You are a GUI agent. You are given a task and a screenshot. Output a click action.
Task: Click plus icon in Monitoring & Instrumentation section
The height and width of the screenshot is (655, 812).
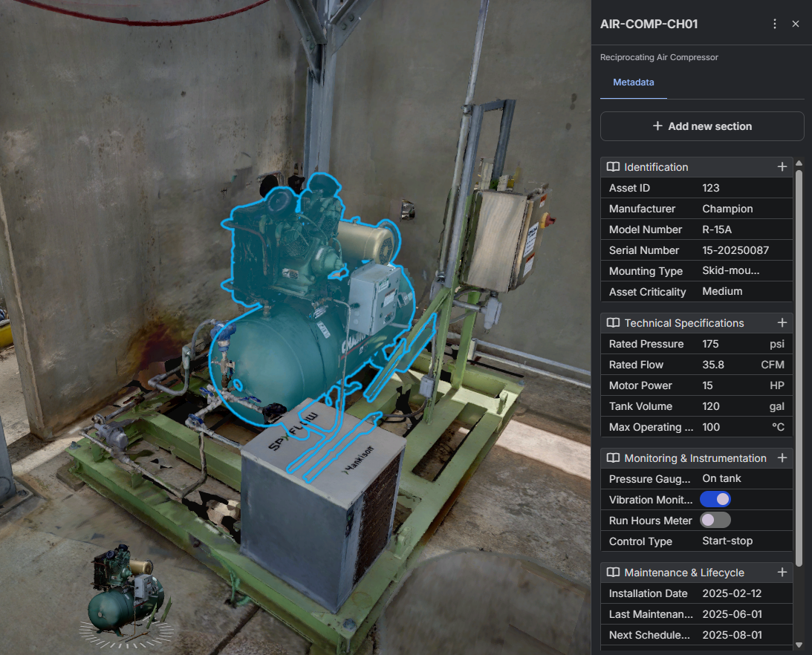coord(782,458)
